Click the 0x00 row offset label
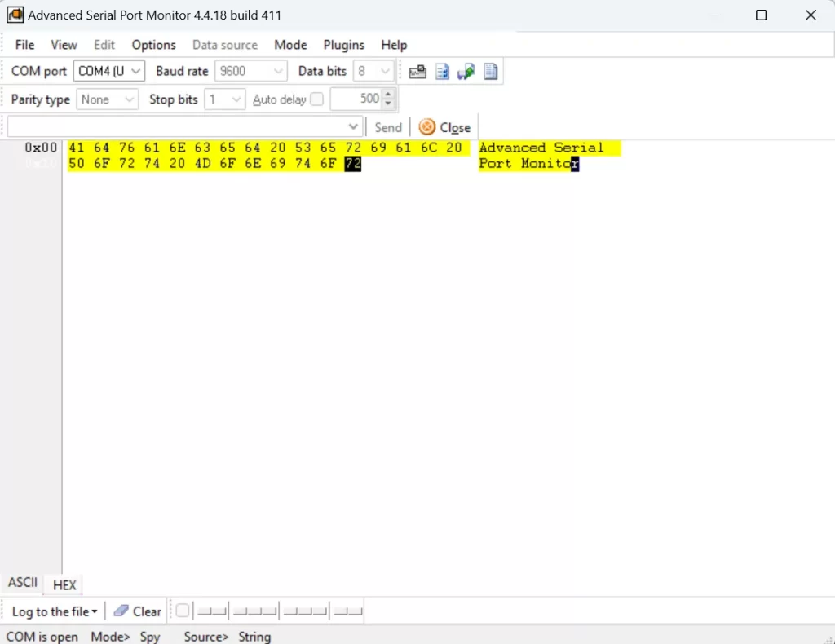Screen dimensions: 835x644 coord(41,148)
